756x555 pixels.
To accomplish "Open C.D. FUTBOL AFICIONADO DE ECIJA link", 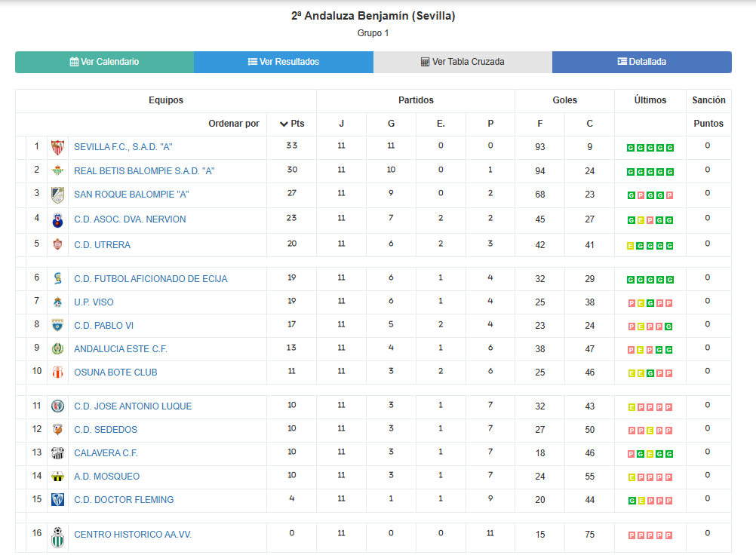I will (x=150, y=279).
